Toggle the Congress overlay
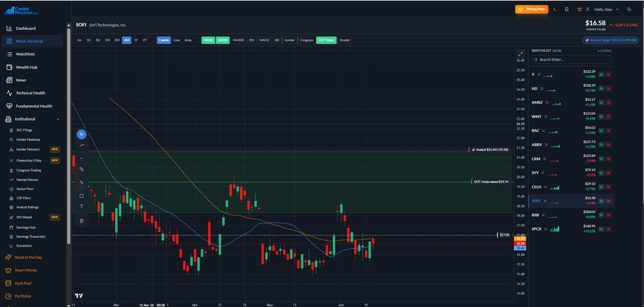Viewport: 644px width, 307px height. point(306,40)
